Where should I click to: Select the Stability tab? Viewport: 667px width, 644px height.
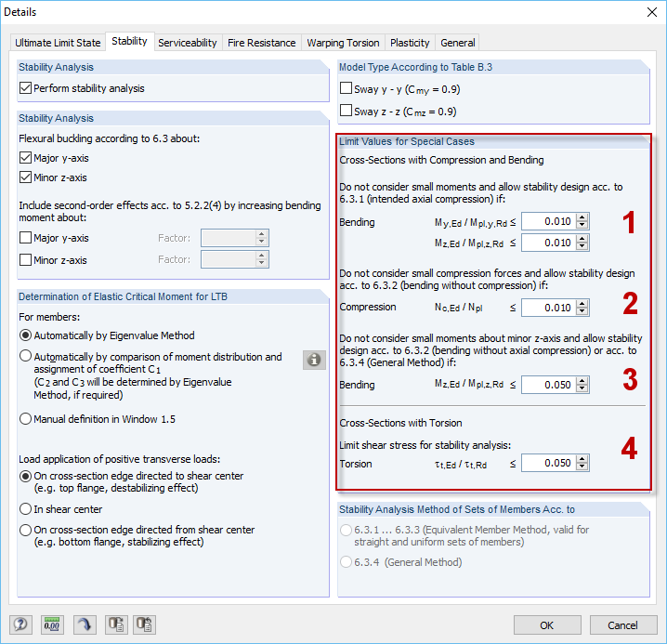click(x=129, y=41)
